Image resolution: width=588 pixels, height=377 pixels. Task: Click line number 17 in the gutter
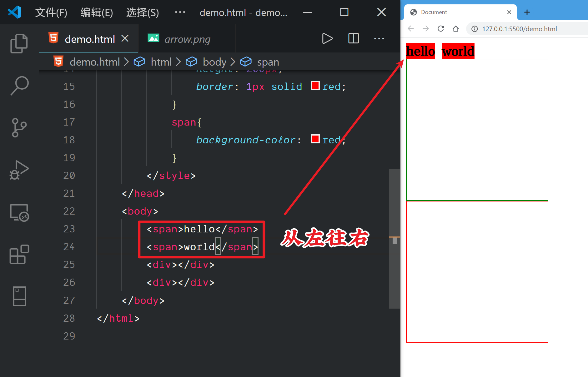pos(69,122)
